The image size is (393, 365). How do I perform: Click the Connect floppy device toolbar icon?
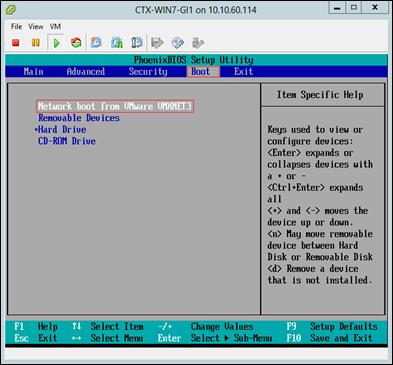tap(157, 43)
